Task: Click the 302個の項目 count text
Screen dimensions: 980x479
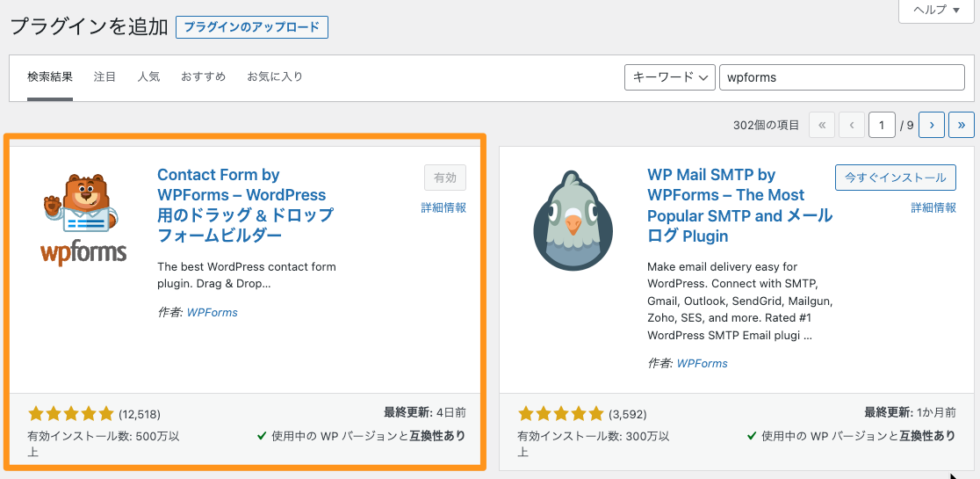Action: 767,125
